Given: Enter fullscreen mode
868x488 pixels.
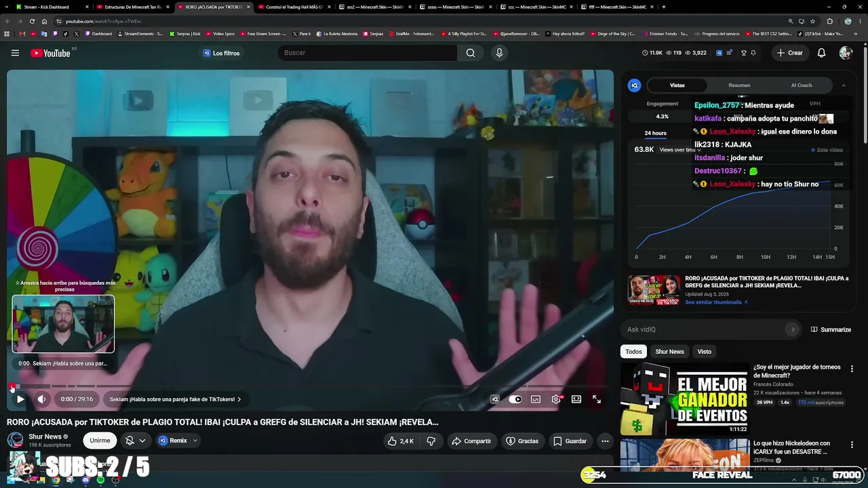Looking at the screenshot, I should click(x=597, y=399).
